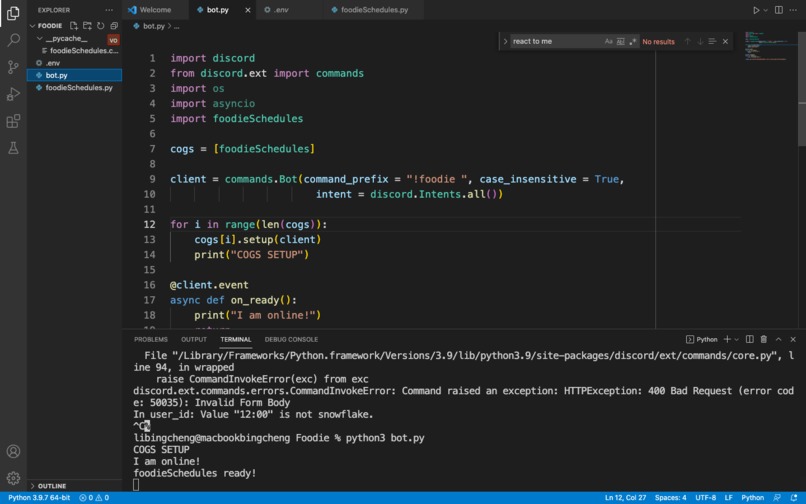Viewport: 806px width, 504px height.
Task: Click the 'react to me' find input
Action: pyautogui.click(x=555, y=42)
